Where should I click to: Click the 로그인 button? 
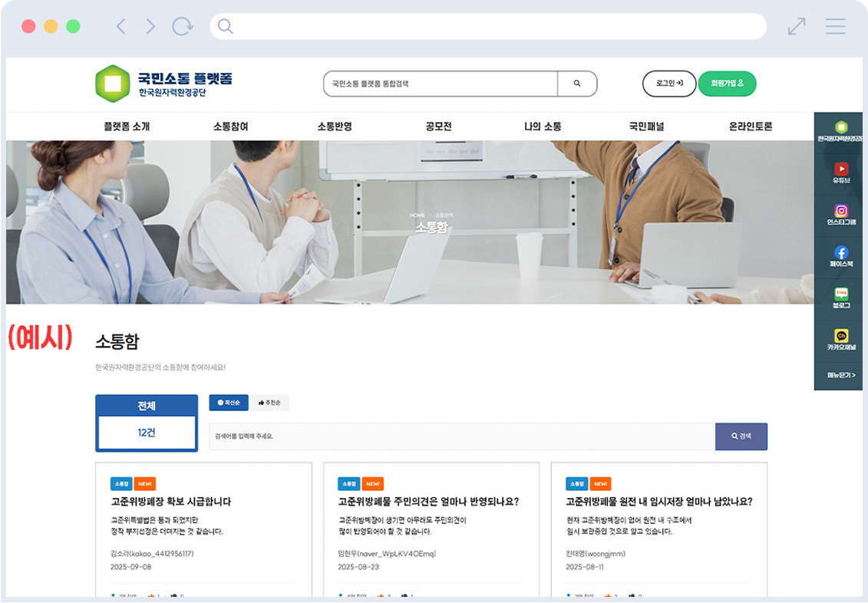[668, 84]
